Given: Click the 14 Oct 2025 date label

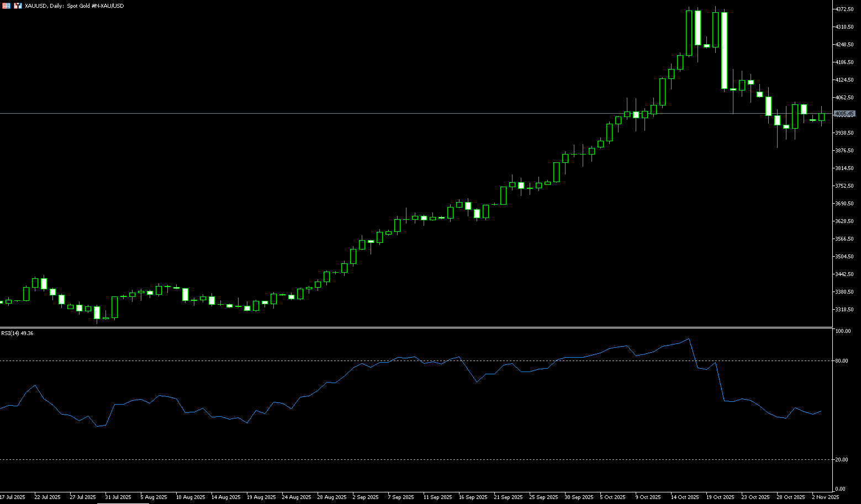Looking at the screenshot, I should pos(685,497).
